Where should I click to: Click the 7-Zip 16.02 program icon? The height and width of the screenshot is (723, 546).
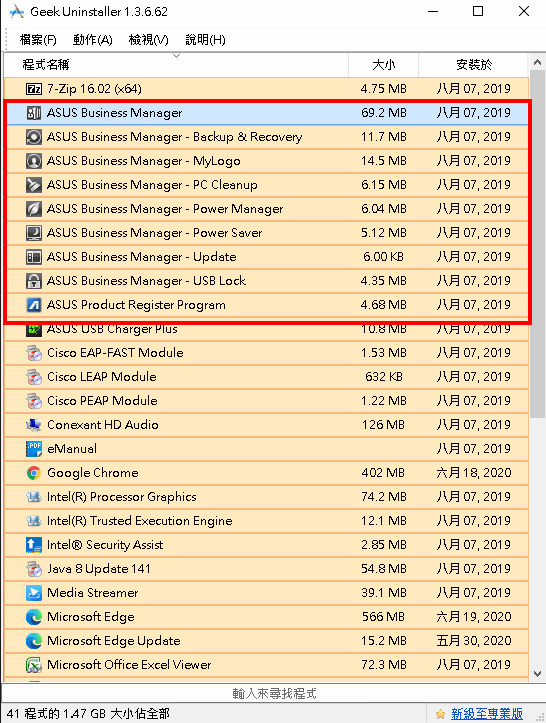(34, 89)
